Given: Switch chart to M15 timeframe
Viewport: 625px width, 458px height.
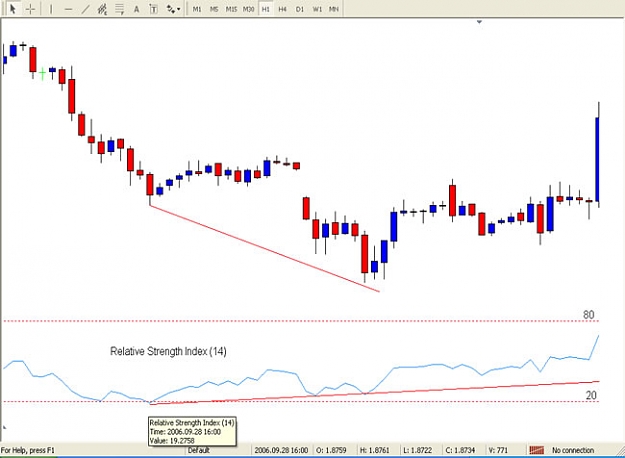Looking at the screenshot, I should [231, 9].
